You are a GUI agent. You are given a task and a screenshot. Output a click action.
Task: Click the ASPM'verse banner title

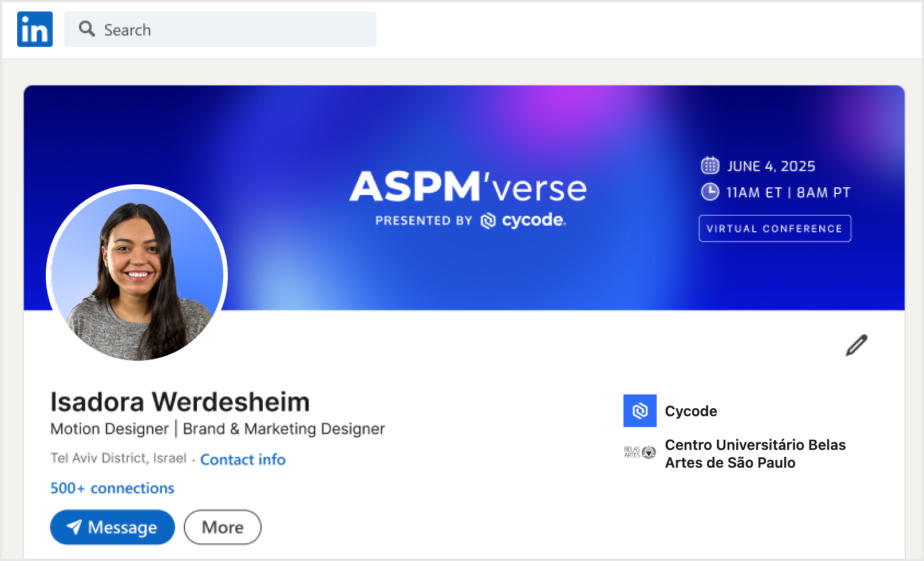[468, 187]
